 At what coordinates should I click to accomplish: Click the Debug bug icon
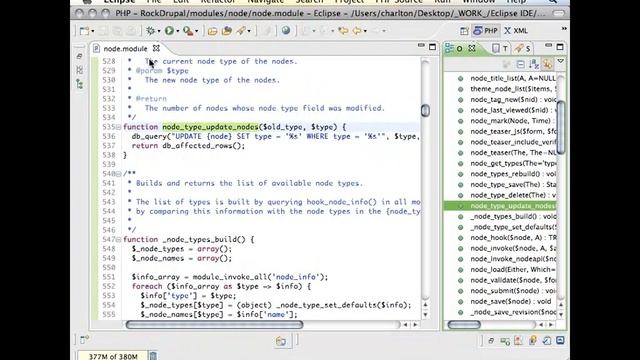(x=151, y=31)
